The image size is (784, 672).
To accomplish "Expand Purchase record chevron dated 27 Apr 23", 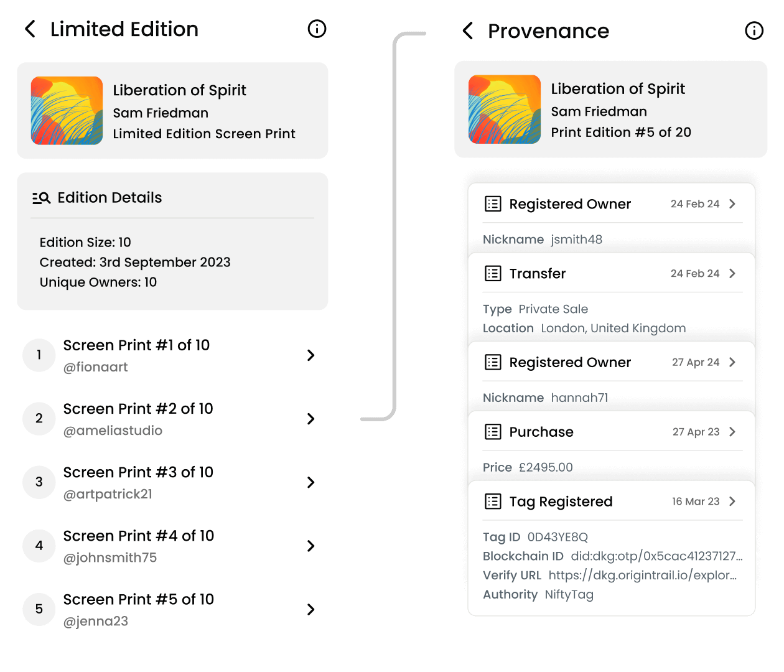I will coord(732,432).
